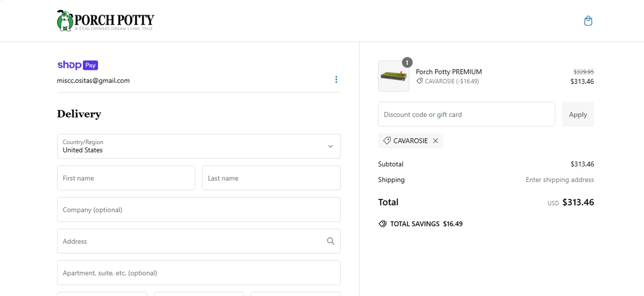Click into the Address field

199,241
